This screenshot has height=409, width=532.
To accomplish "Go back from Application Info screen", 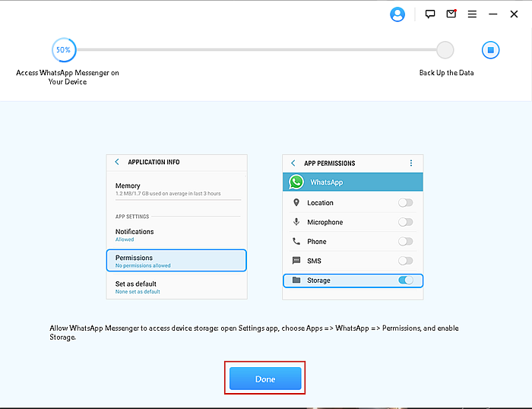I will (x=117, y=162).
